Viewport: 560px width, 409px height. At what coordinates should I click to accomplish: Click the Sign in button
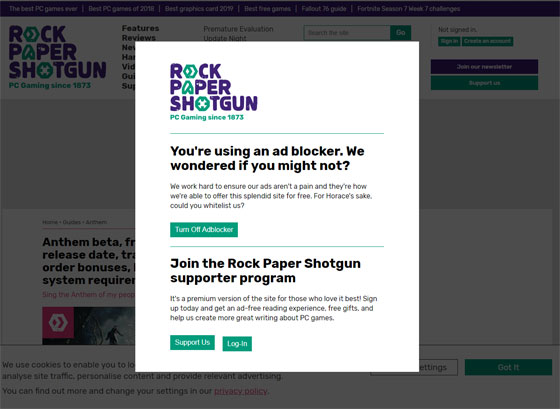[x=449, y=41]
